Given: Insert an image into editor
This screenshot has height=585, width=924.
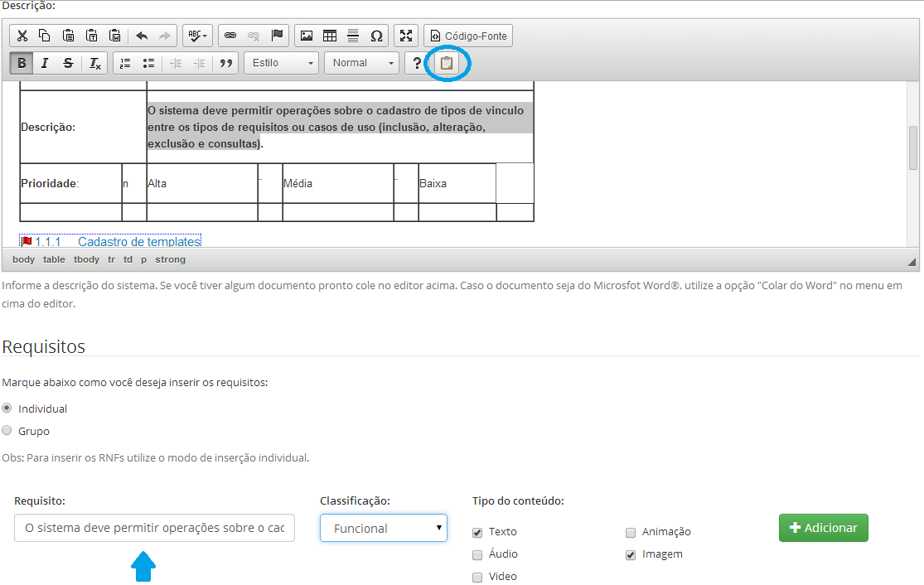Looking at the screenshot, I should (307, 36).
